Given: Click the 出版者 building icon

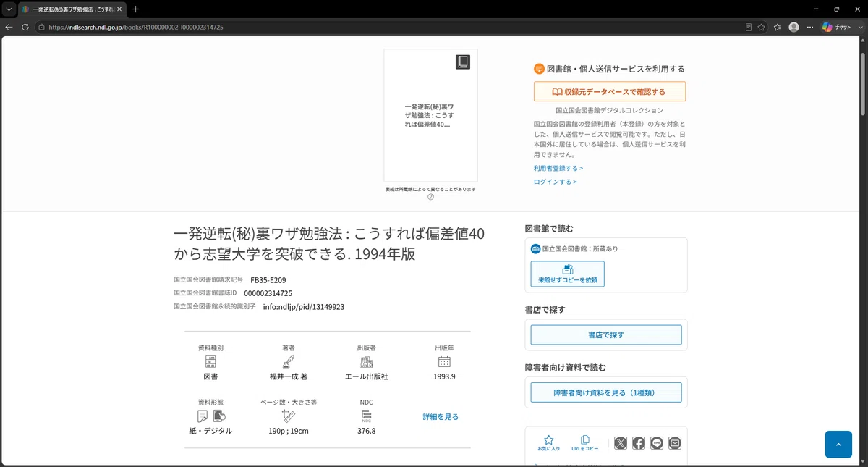Looking at the screenshot, I should click(x=367, y=361).
